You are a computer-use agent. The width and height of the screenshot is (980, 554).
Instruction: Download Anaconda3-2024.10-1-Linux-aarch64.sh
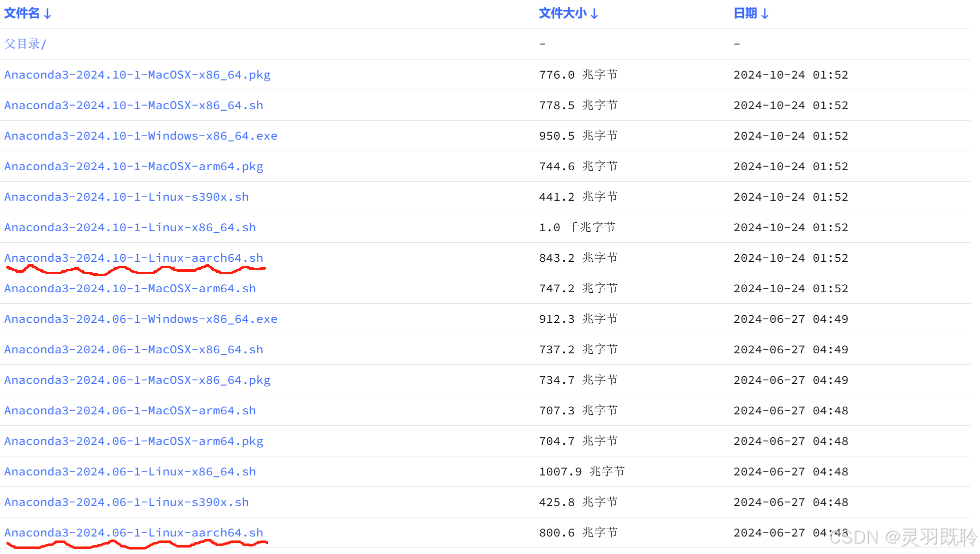coord(134,258)
